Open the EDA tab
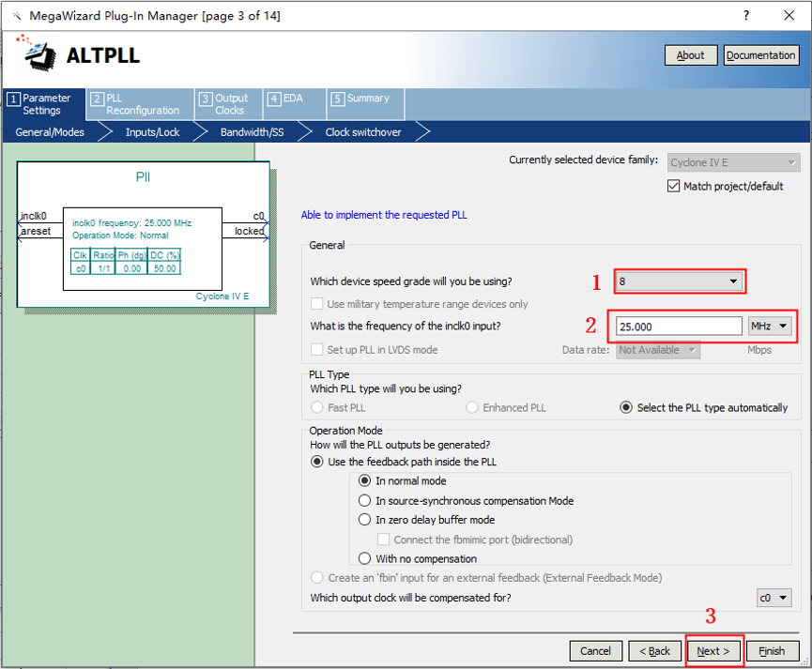812x669 pixels. click(290, 99)
